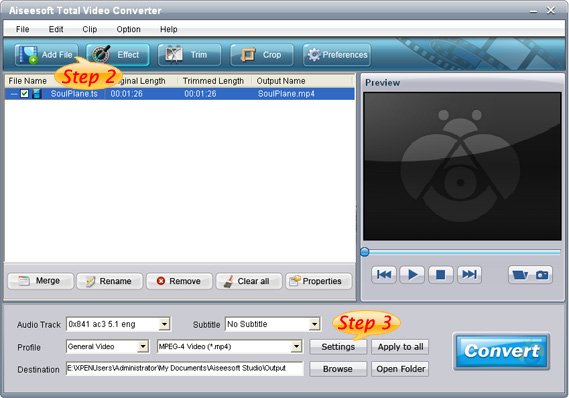
Task: Clear all files from the list
Action: [249, 281]
